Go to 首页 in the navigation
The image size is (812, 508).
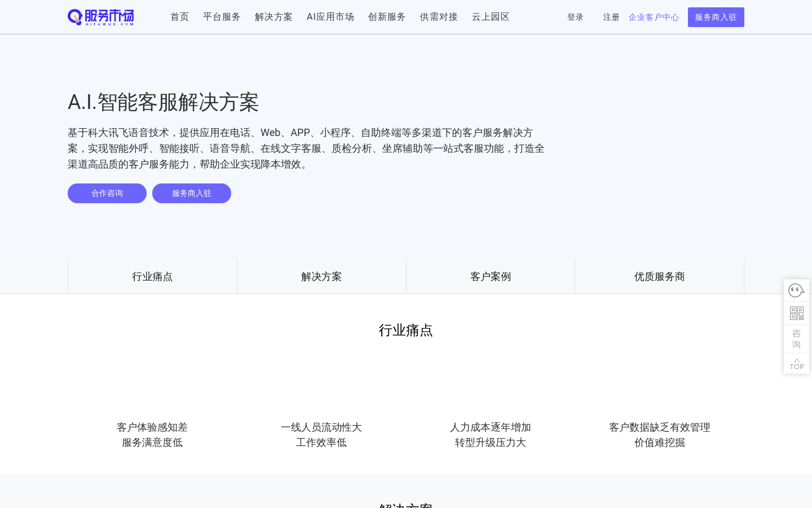tap(180, 17)
